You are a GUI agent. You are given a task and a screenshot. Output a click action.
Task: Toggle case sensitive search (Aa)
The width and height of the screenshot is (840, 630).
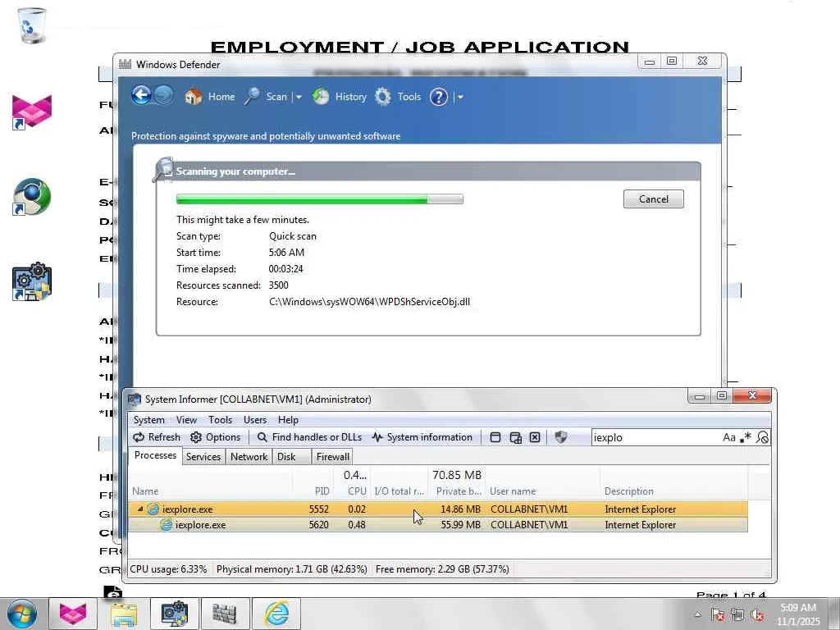[x=729, y=438]
